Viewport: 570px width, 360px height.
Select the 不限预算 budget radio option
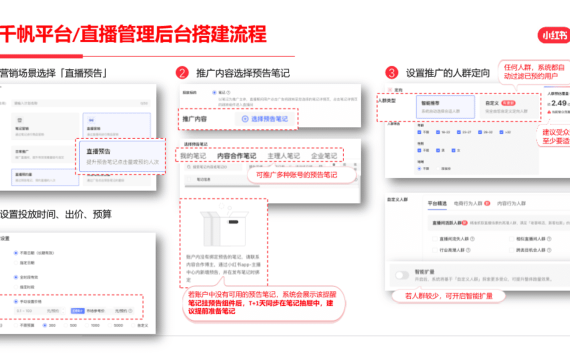click(x=16, y=325)
